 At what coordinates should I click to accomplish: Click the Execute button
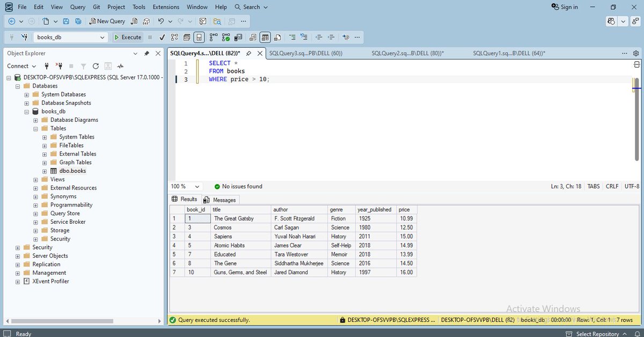click(128, 37)
